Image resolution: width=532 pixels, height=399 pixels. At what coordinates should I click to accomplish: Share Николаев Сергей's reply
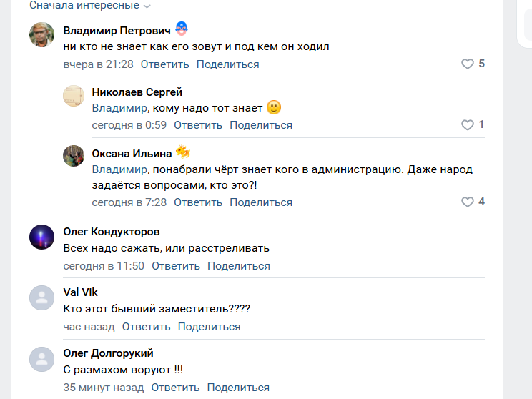261,125
